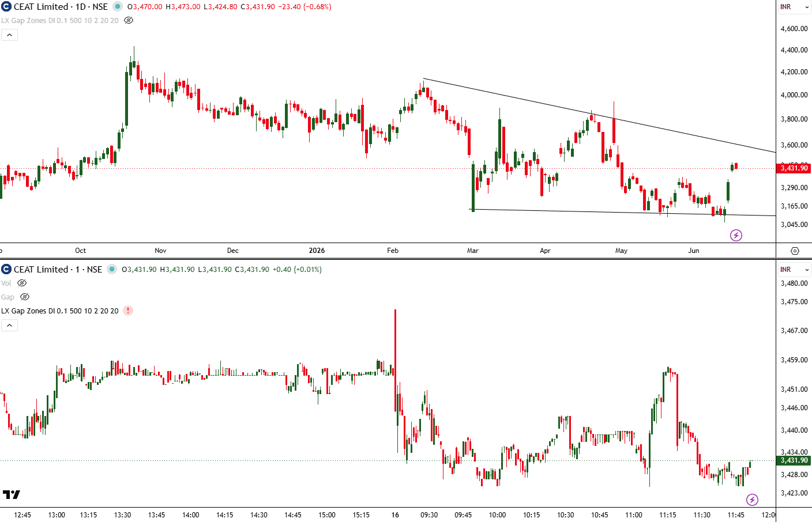Screen dimensions: 812x522
Task: Click the green market status dot on the daily chart
Action: click(118, 7)
